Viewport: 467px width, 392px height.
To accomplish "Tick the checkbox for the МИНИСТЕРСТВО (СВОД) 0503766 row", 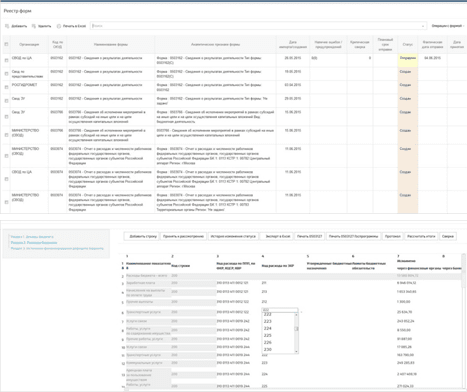I will (6, 135).
